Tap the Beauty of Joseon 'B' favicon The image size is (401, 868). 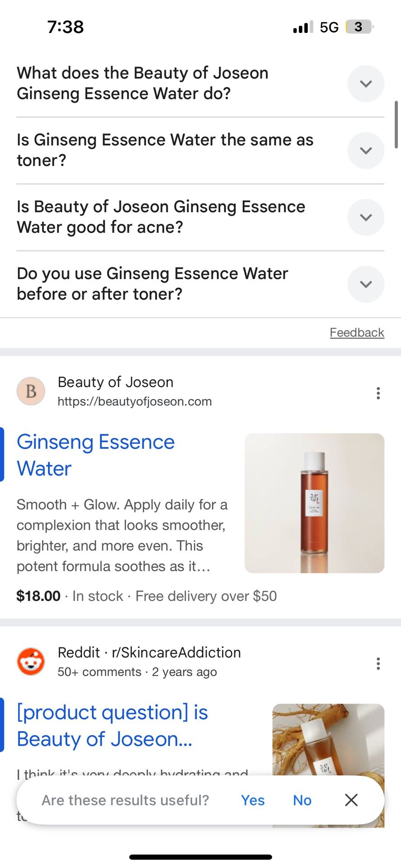31,391
